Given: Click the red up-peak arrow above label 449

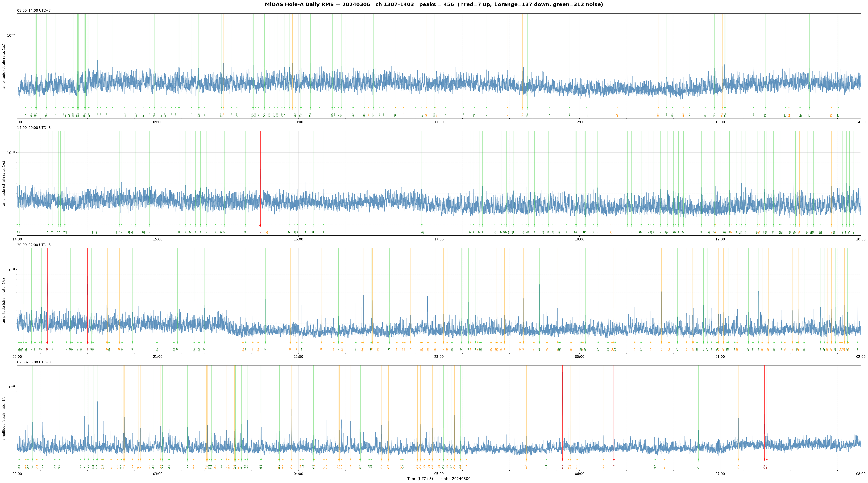Looking at the screenshot, I should click(614, 459).
